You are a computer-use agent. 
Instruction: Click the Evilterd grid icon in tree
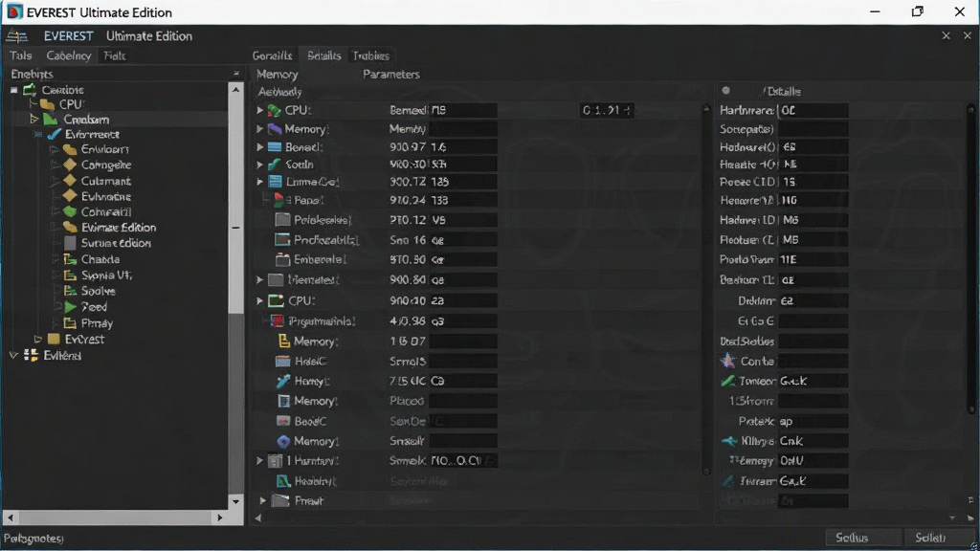tap(31, 356)
